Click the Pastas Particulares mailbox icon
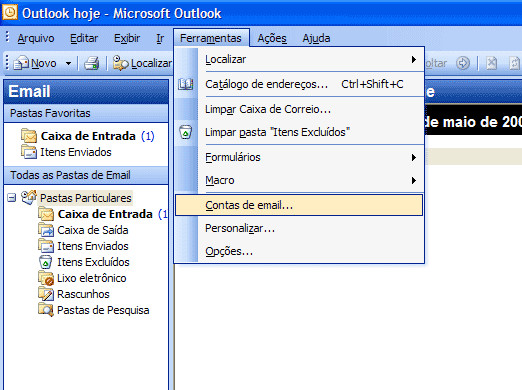Screen dimensions: 522x390 point(29,197)
